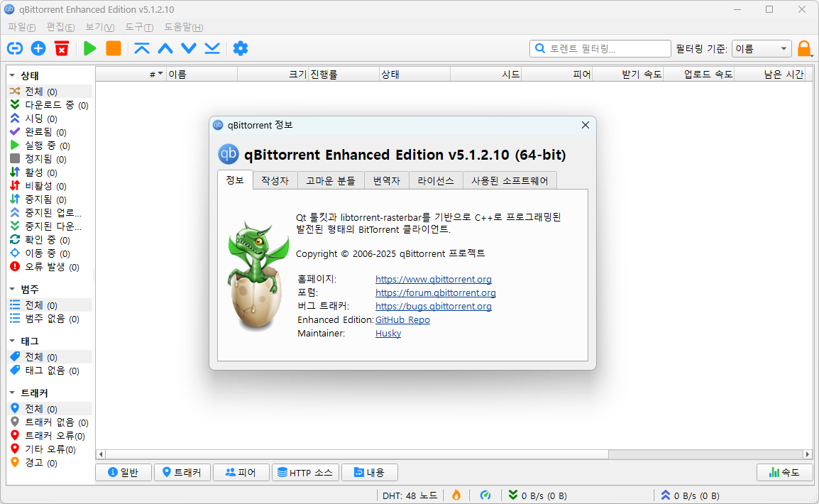The height and width of the screenshot is (504, 819).
Task: Move torrent to top of queue icon
Action: point(141,48)
